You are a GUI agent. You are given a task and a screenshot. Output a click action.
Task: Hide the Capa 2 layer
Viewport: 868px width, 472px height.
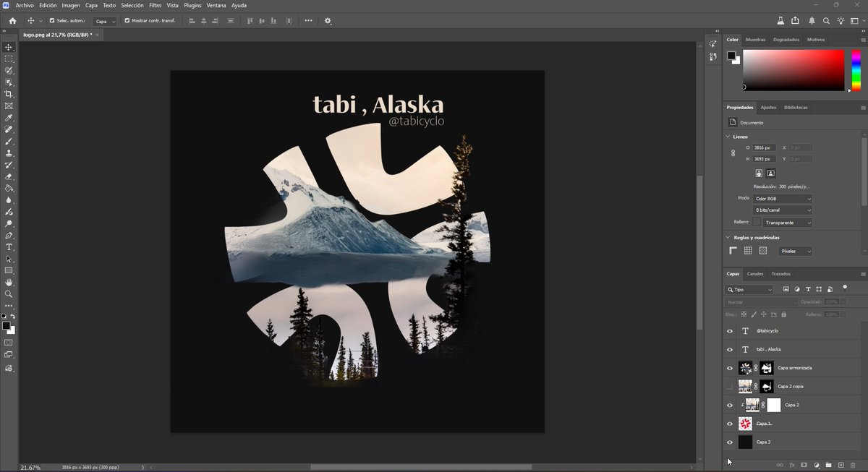pyautogui.click(x=729, y=405)
